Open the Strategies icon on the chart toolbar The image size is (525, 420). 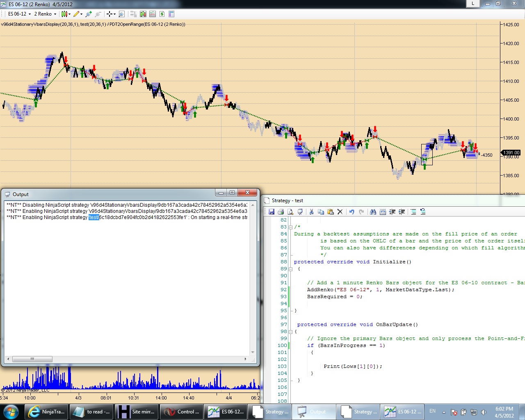[162, 14]
